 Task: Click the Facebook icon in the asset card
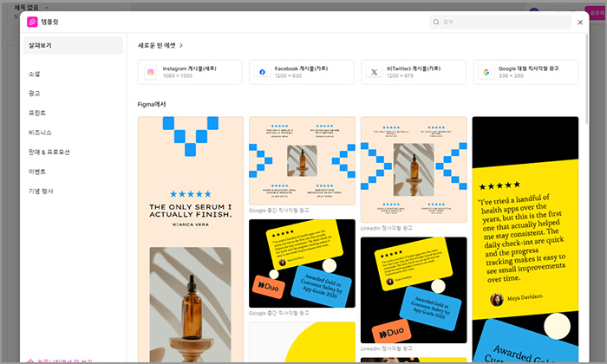[262, 72]
